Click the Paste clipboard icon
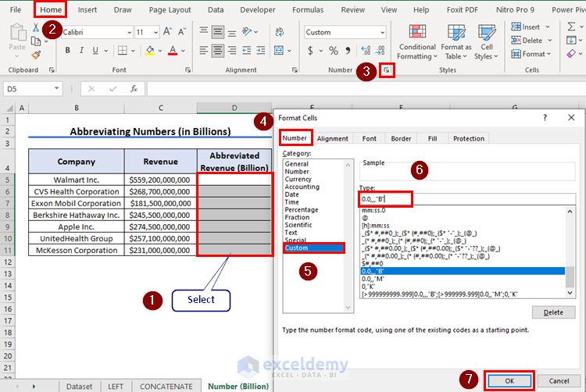The width and height of the screenshot is (586, 392). coord(17,33)
